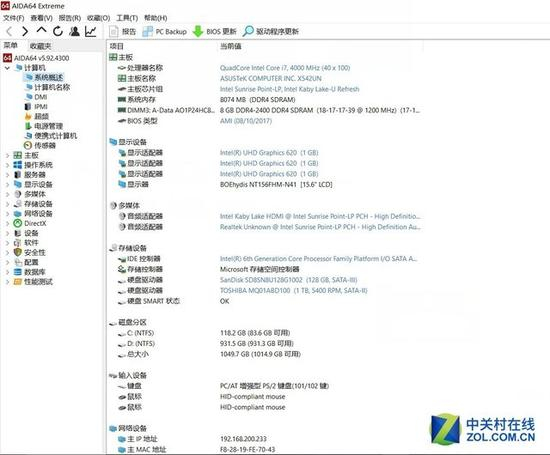This screenshot has height=455, width=550.
Task: Open the 工具(T) menu
Action: (x=127, y=18)
